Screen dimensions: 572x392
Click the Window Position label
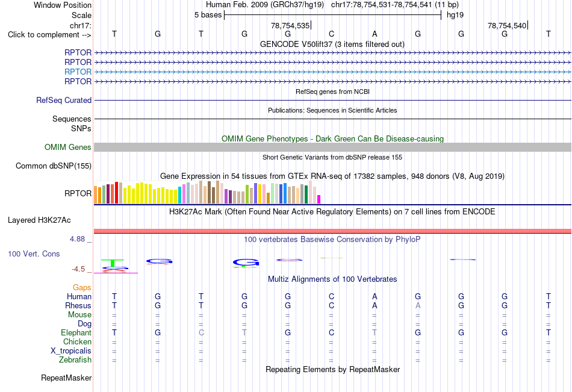click(x=63, y=5)
